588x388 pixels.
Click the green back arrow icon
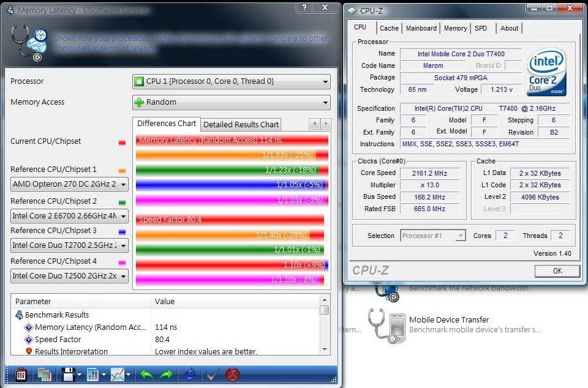coord(146,374)
